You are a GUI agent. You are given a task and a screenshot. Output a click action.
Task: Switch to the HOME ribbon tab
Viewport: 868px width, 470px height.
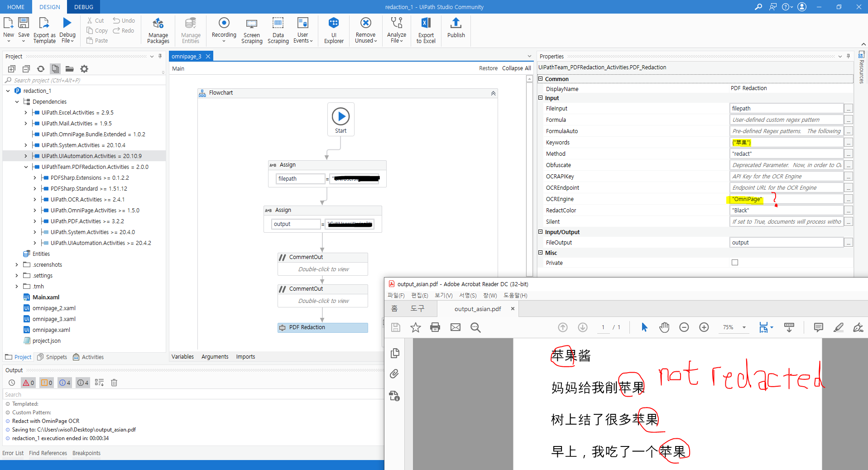point(16,7)
